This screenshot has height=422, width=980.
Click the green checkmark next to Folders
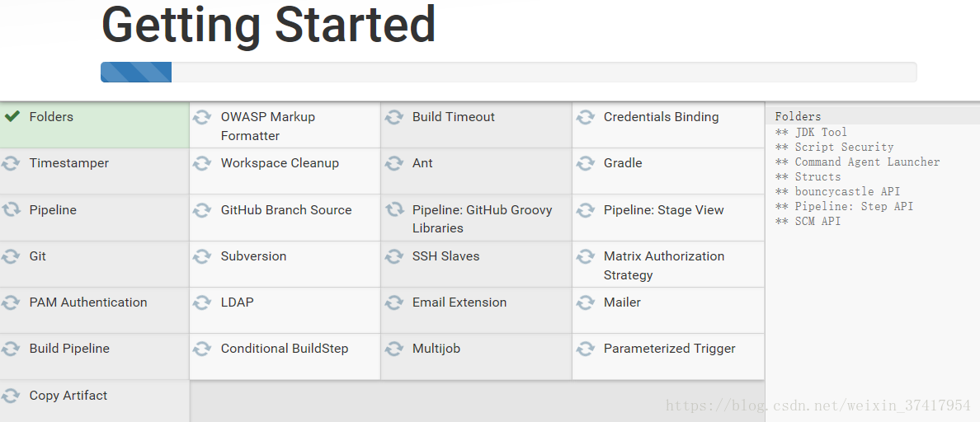click(x=12, y=116)
